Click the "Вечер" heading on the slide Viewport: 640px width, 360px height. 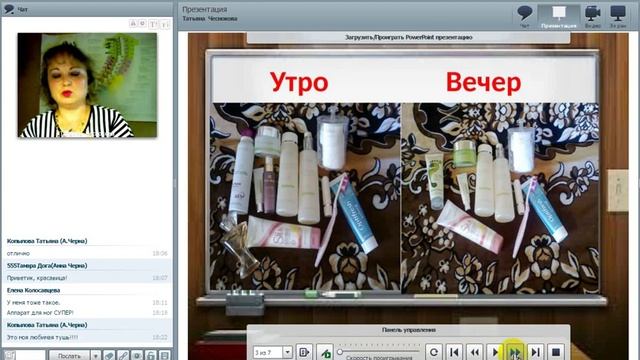point(483,83)
